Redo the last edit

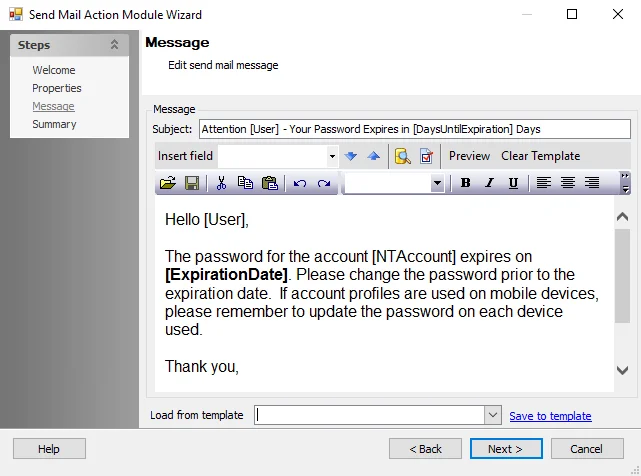tap(324, 183)
